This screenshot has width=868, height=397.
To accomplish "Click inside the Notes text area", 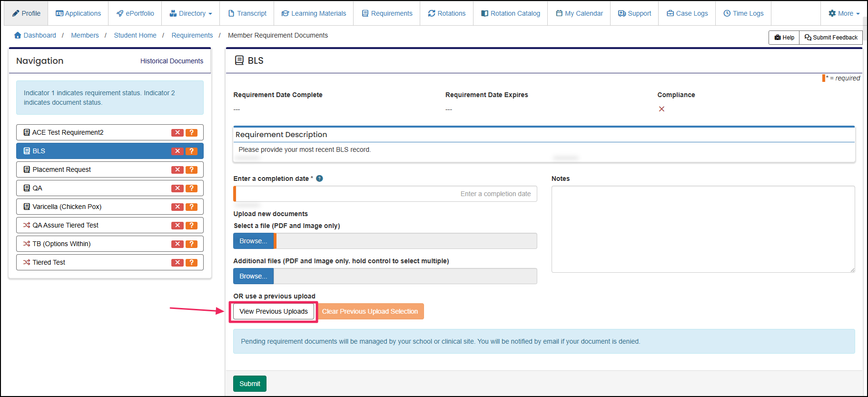I will [x=703, y=229].
